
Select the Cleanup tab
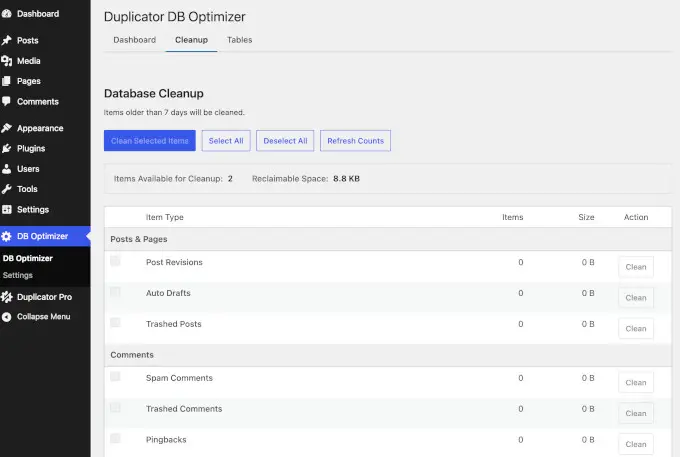191,40
